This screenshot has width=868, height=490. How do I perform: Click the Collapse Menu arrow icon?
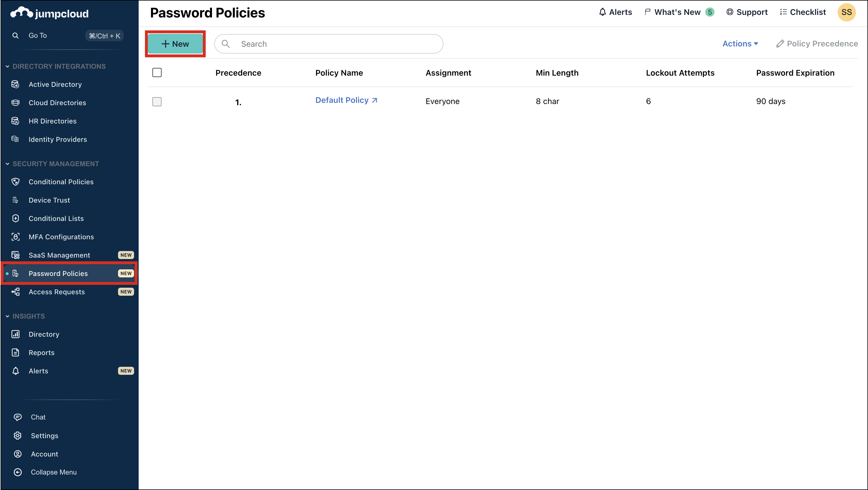pyautogui.click(x=17, y=472)
